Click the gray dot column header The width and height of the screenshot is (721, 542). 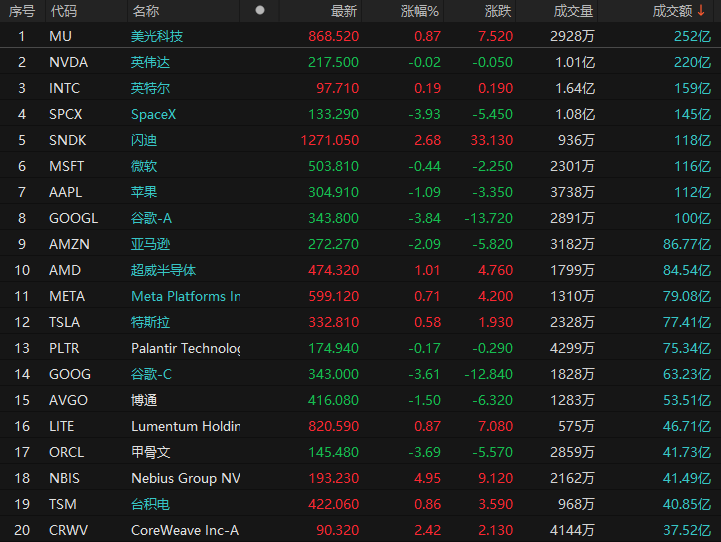point(260,10)
